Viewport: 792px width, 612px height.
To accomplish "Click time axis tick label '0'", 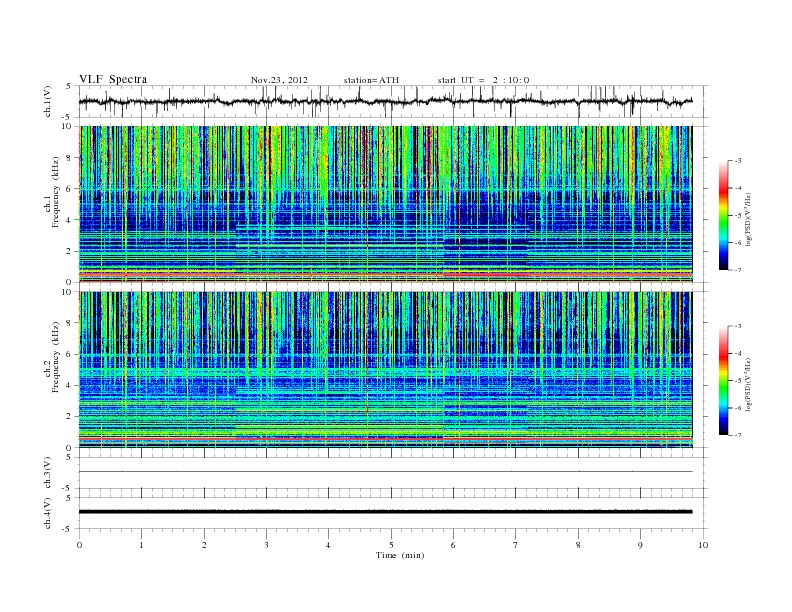I will pyautogui.click(x=79, y=545).
